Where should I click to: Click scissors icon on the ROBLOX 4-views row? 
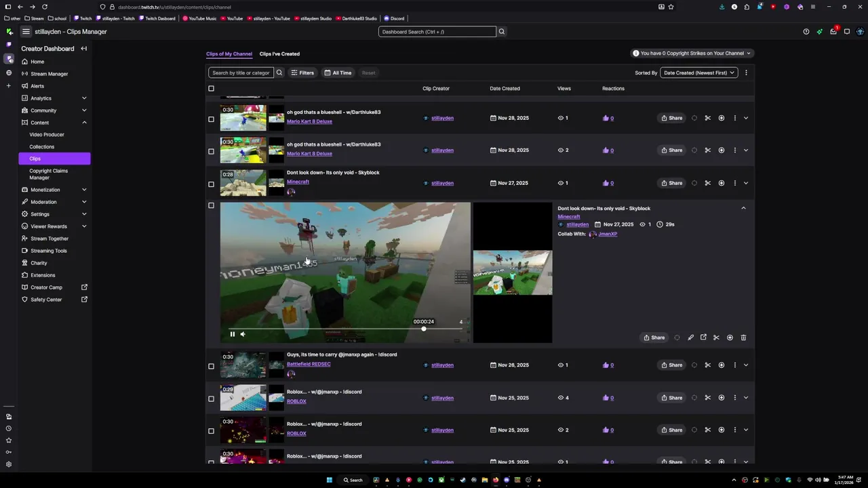coord(707,398)
